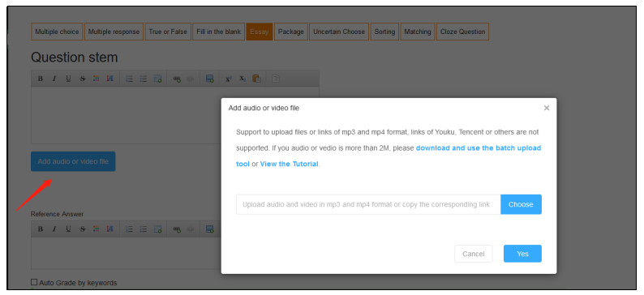The image size is (644, 295).
Task: Cancel the Add audio or video dialog
Action: pos(473,254)
